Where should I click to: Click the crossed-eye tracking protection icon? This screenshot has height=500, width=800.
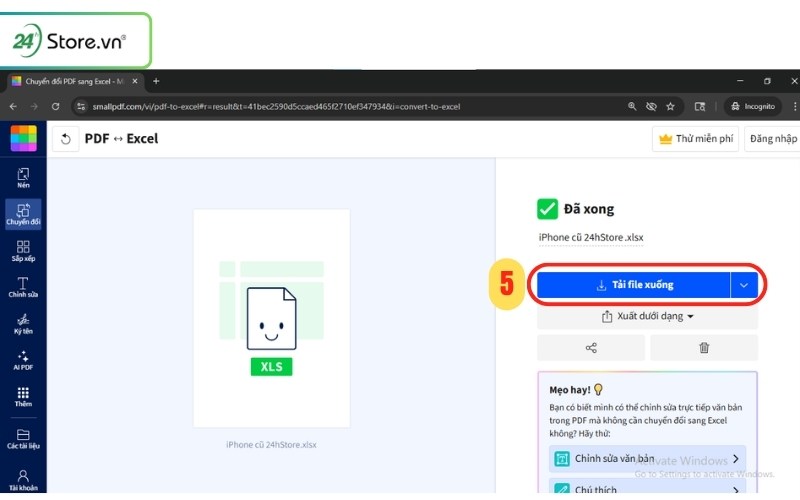coord(651,107)
